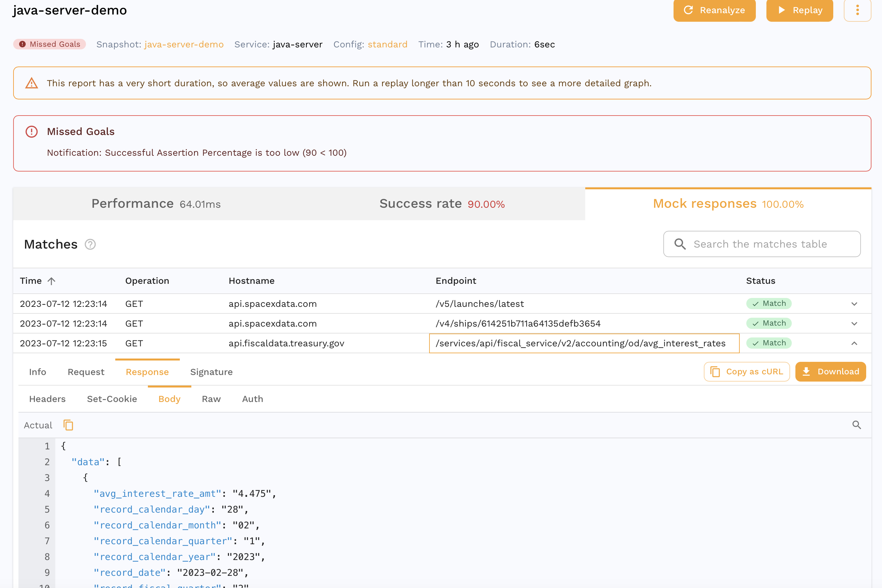Click the Hostname column header

[251, 281]
